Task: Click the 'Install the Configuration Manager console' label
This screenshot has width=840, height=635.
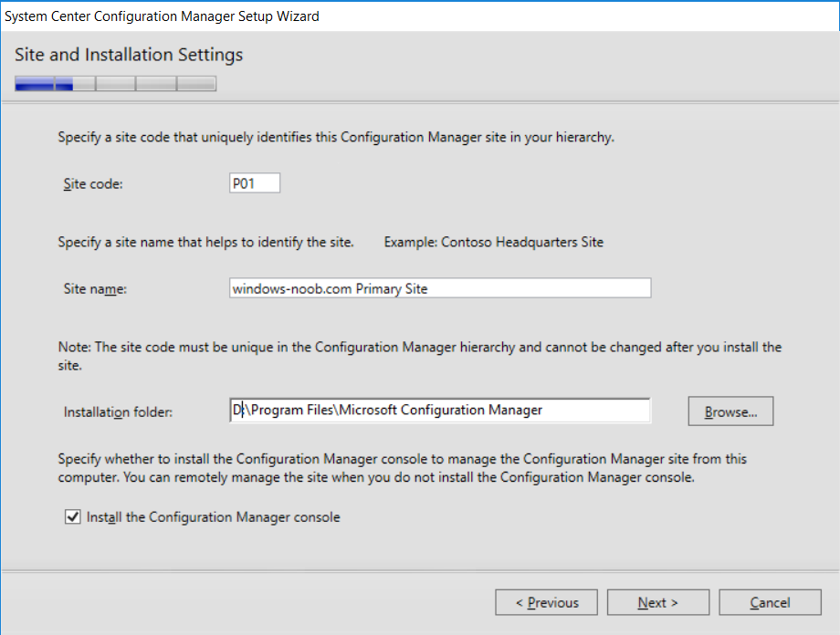Action: (214, 517)
